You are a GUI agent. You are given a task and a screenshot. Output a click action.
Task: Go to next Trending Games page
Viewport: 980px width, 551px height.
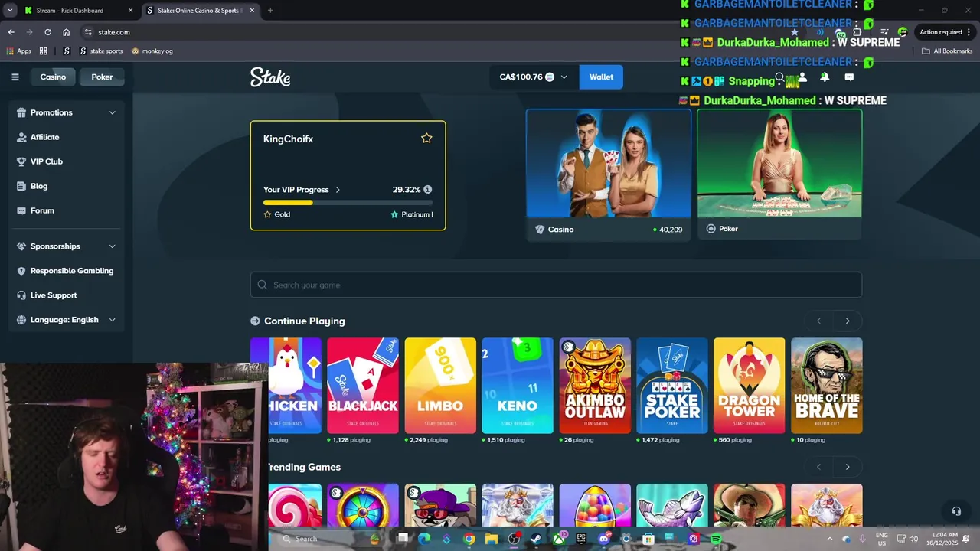click(x=848, y=467)
